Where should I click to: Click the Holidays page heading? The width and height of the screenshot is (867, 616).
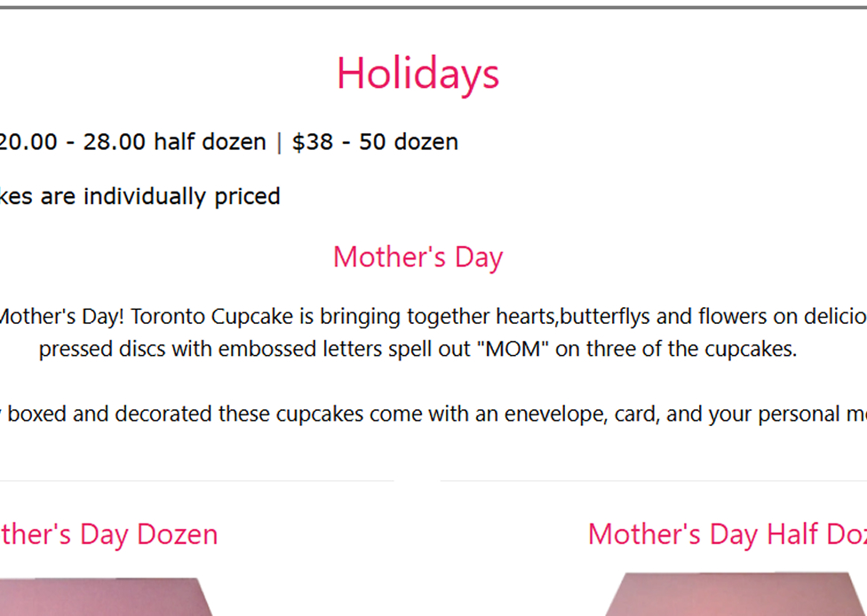coord(418,73)
